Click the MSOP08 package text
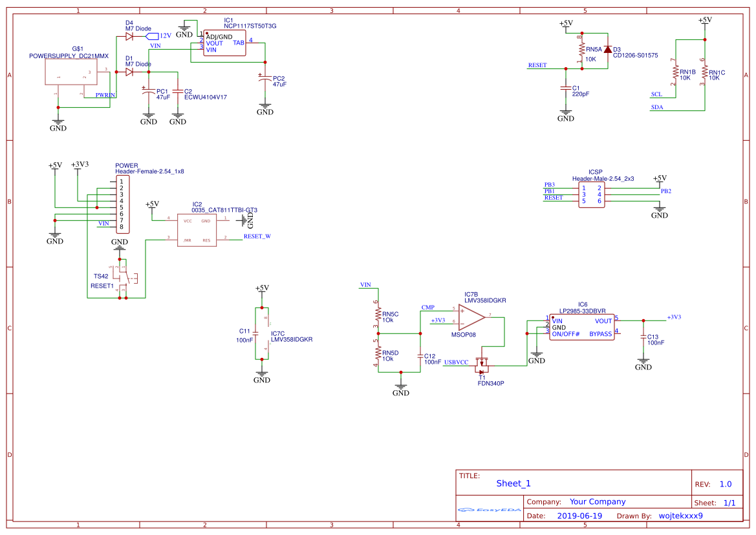This screenshot has height=535, width=756. pyautogui.click(x=463, y=335)
